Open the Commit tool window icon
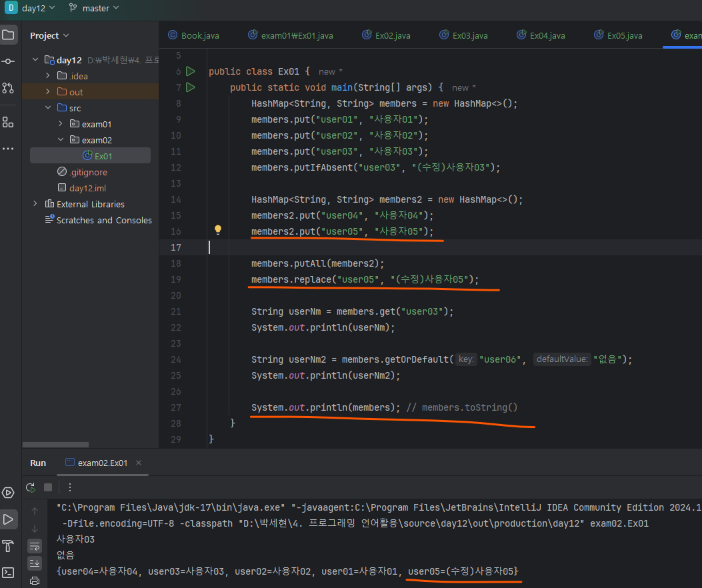Viewport: 702px width, 588px height. pos(9,61)
